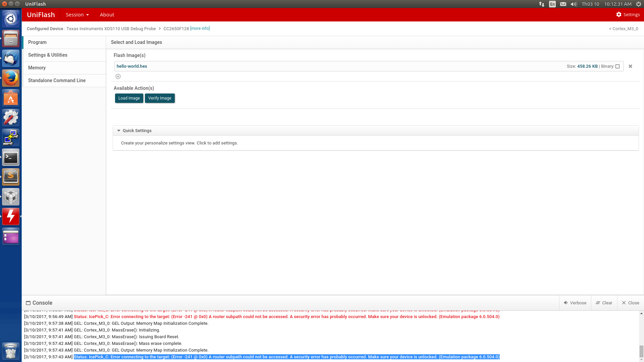The width and height of the screenshot is (644, 362).
Task: Open the Session dropdown menu
Action: [x=77, y=15]
